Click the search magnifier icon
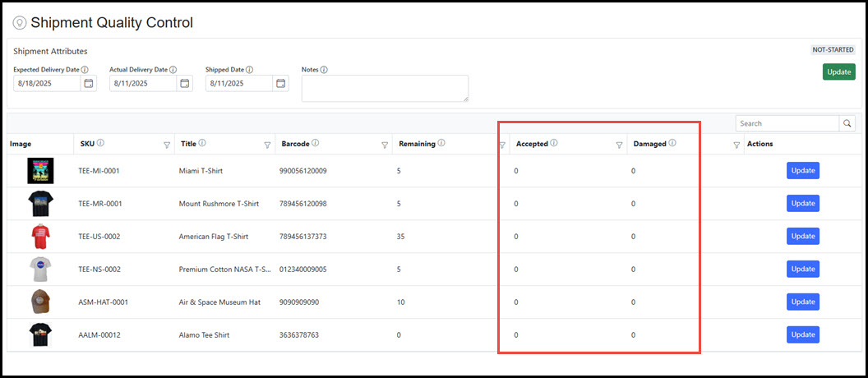Viewport: 868px width, 378px height. coord(847,123)
